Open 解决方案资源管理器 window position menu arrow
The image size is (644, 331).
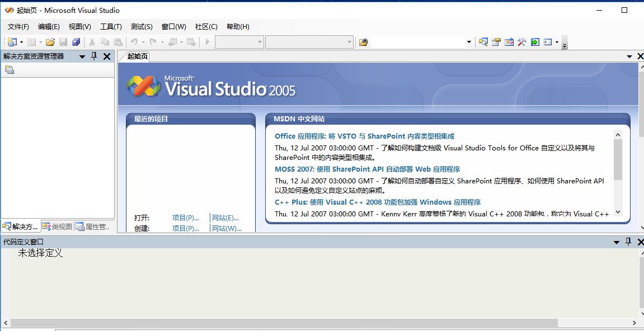[82, 56]
